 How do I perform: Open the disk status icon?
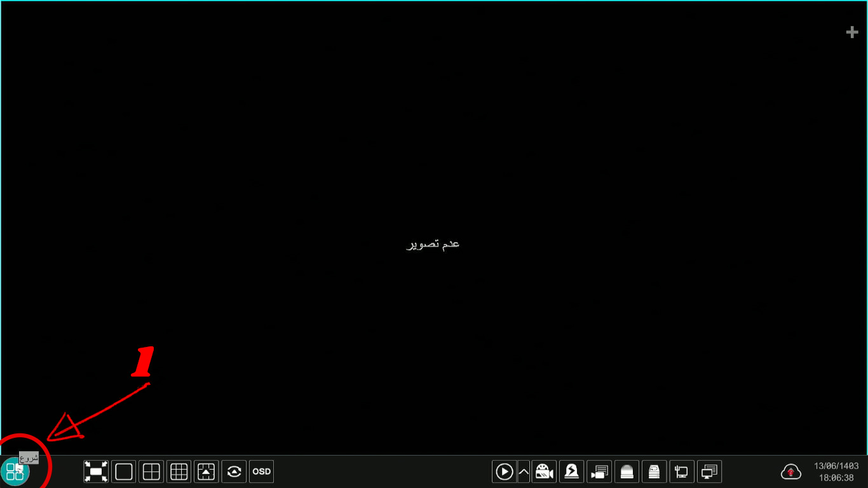654,471
